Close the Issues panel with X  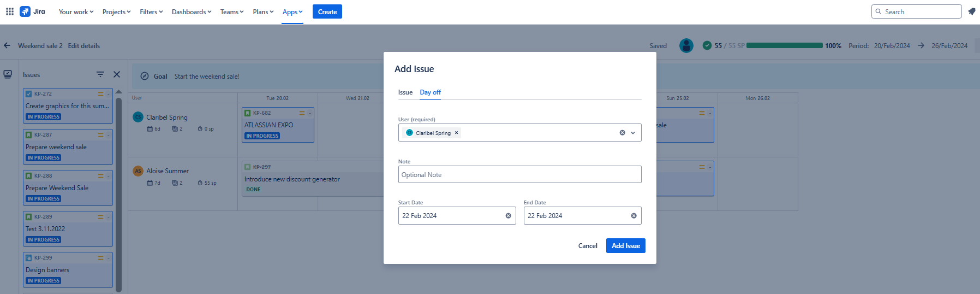(117, 74)
